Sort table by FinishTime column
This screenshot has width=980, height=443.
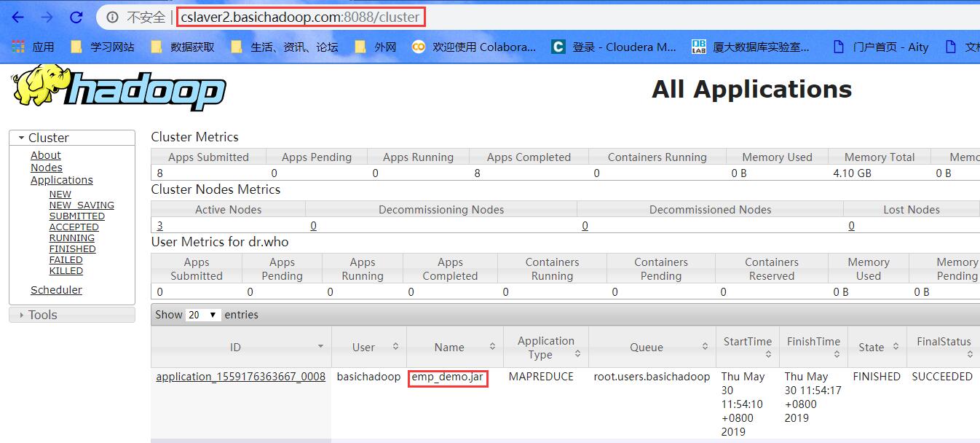[813, 347]
